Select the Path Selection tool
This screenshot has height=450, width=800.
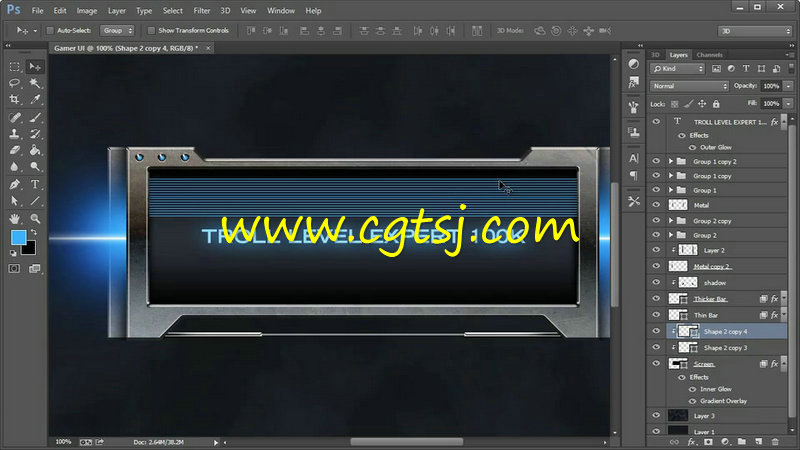(x=14, y=201)
